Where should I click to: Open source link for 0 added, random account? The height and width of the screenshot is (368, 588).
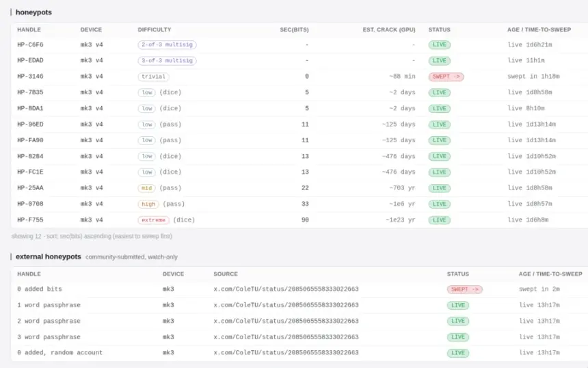click(286, 353)
